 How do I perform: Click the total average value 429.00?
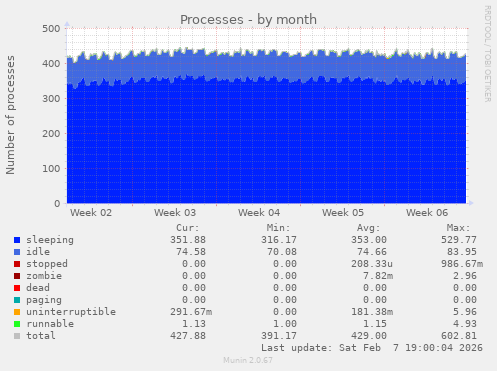tap(369, 336)
